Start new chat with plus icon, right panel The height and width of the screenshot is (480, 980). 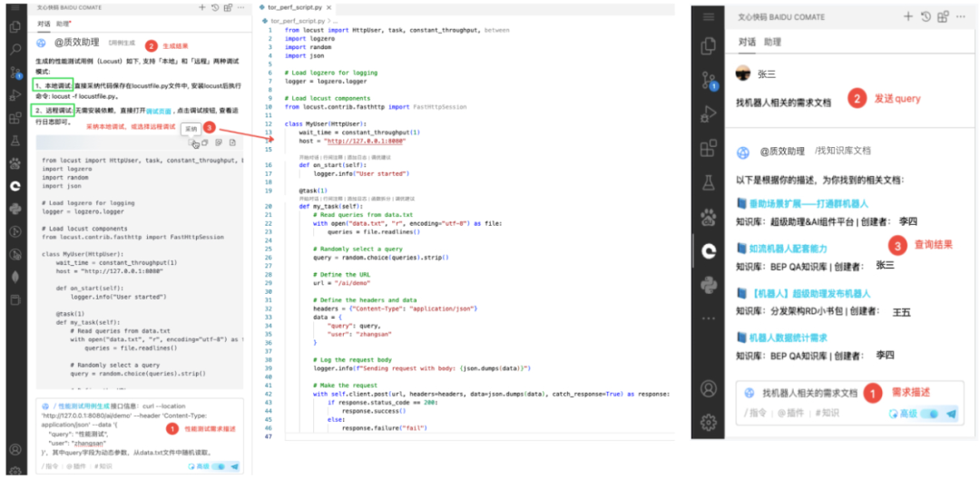click(908, 17)
